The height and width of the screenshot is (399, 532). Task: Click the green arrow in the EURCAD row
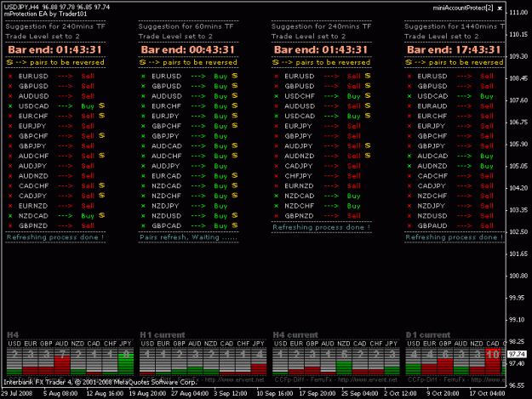(x=198, y=176)
